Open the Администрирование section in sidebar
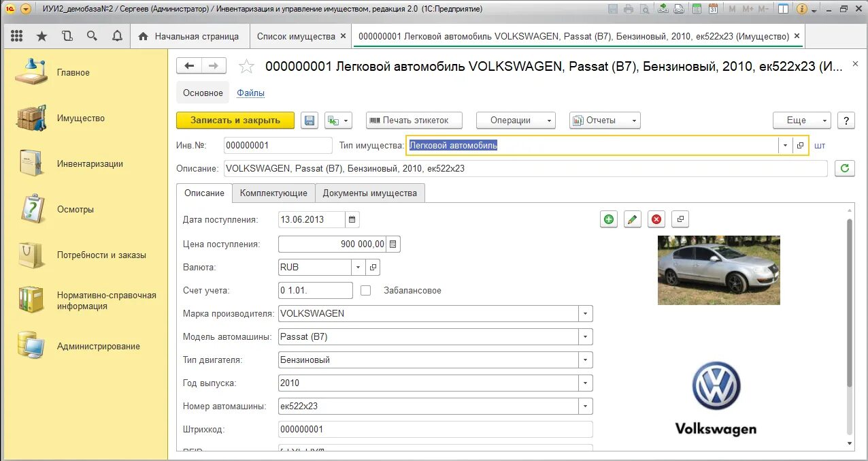Viewport: 868px width, 461px height. coord(99,347)
